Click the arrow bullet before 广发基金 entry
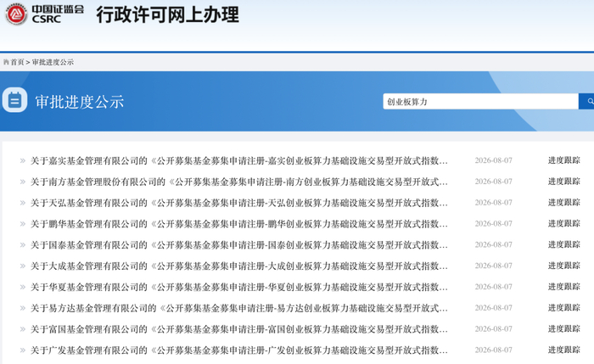The width and height of the screenshot is (594, 364). click(23, 350)
